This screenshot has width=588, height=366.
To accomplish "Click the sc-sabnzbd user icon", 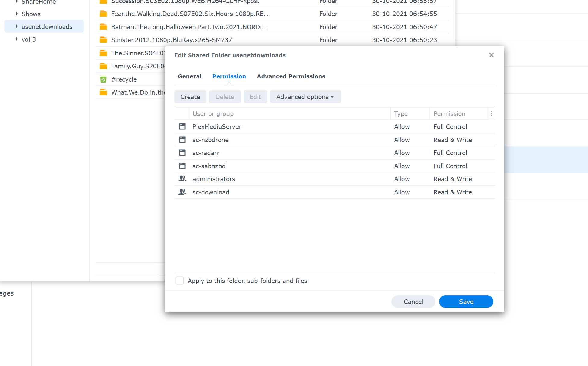I will point(182,166).
